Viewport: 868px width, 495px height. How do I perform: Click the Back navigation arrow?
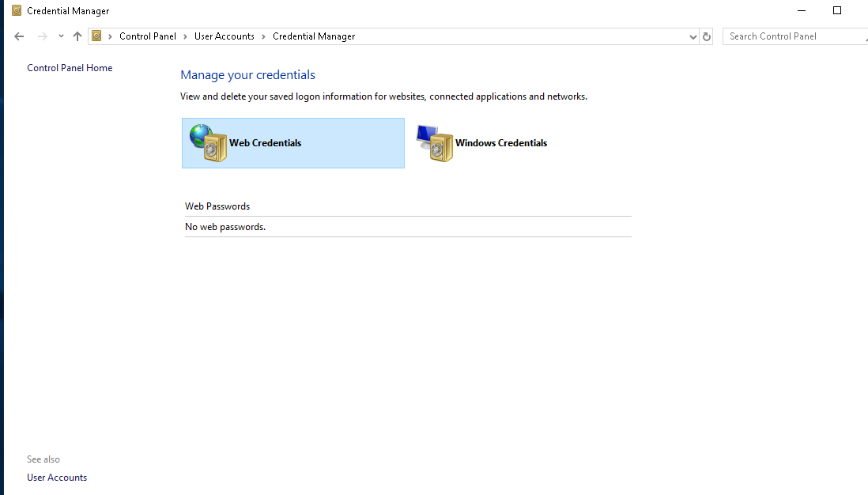tap(19, 36)
